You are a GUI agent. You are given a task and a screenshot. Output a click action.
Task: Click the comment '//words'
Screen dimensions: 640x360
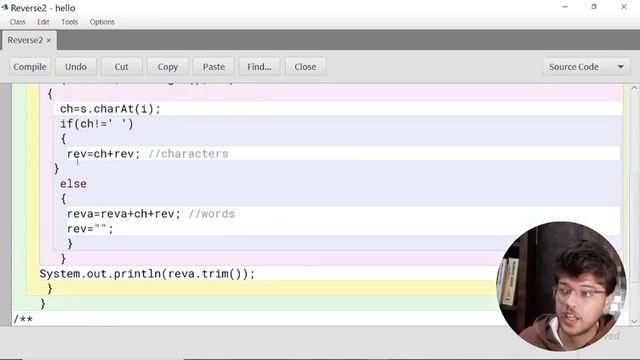coord(211,214)
